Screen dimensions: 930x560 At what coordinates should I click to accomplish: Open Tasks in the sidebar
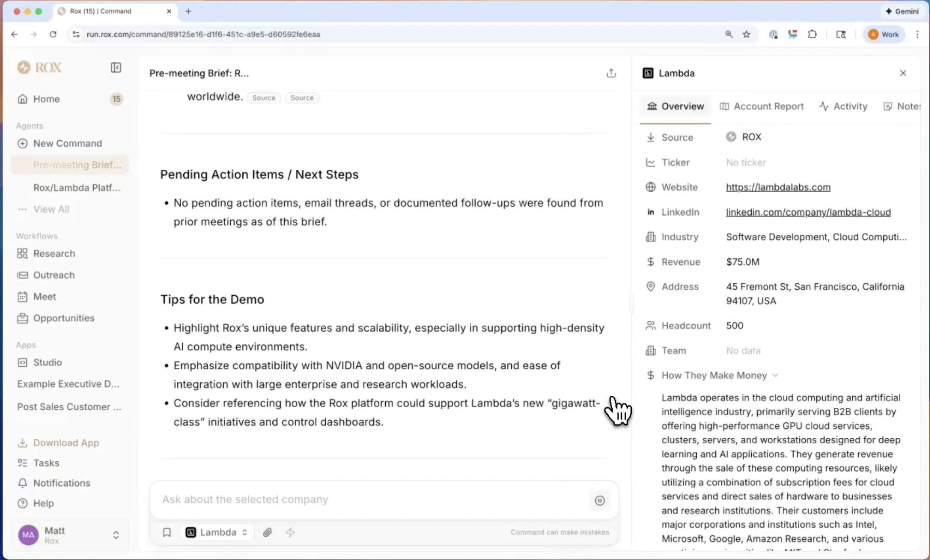pyautogui.click(x=46, y=463)
